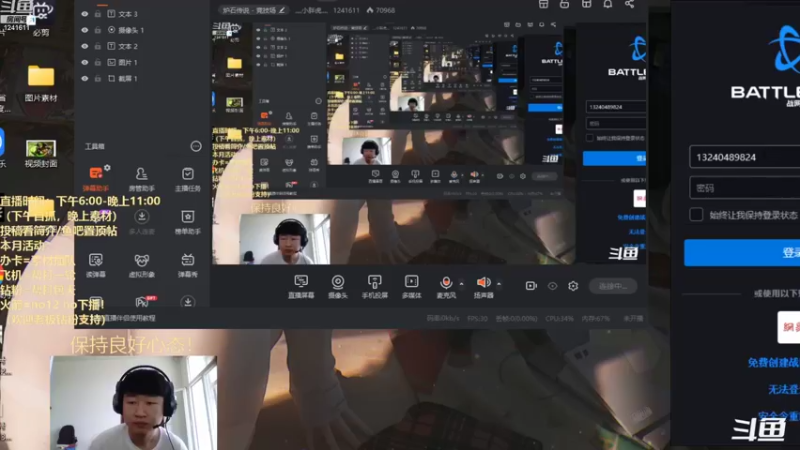Mute the 扬声器 speaker
The height and width of the screenshot is (450, 800).
point(483,286)
